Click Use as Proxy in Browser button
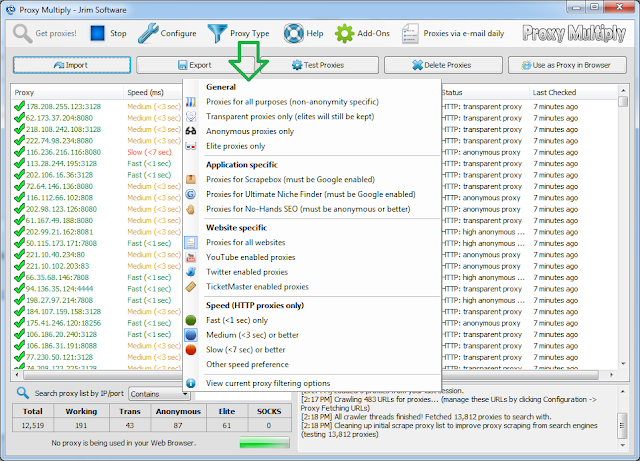Image resolution: width=640 pixels, height=461 pixels. pyautogui.click(x=567, y=65)
